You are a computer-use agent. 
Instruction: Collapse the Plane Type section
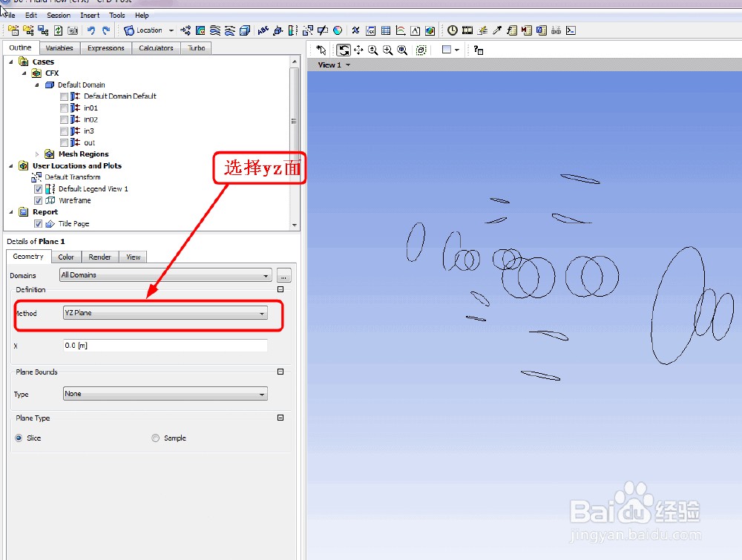click(x=280, y=418)
